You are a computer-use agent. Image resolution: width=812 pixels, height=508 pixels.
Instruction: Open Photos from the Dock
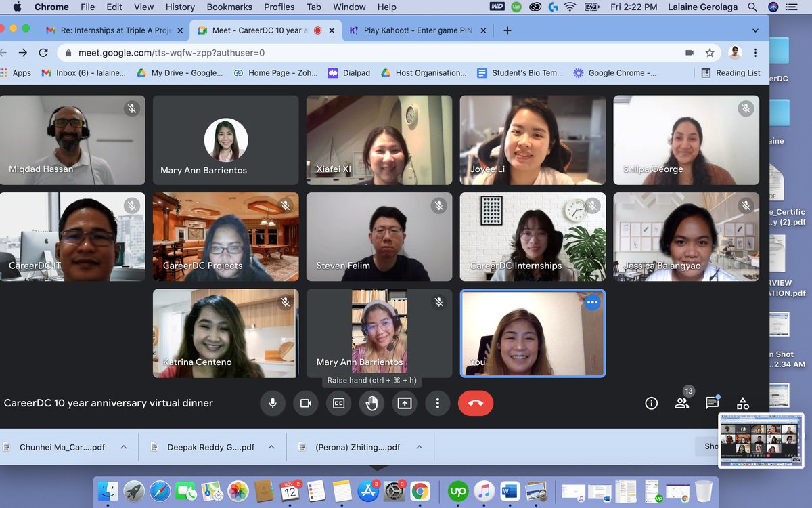point(238,491)
